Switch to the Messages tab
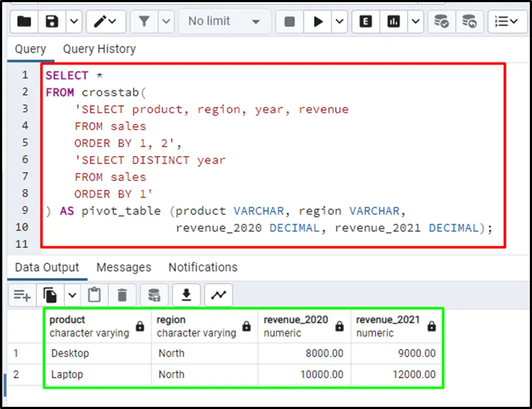This screenshot has width=532, height=409. coord(123,267)
